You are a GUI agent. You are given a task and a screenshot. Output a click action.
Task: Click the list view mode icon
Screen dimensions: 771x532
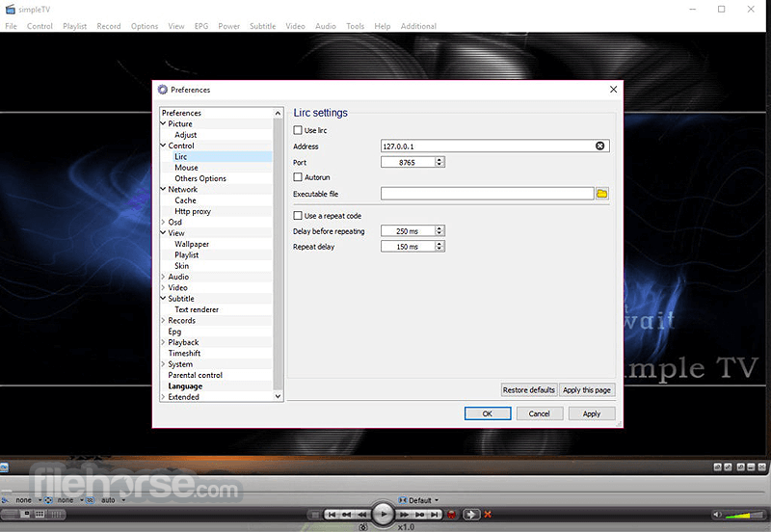11,515
